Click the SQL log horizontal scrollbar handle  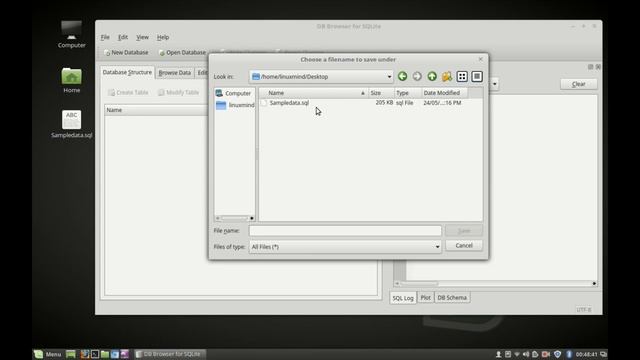click(x=419, y=283)
